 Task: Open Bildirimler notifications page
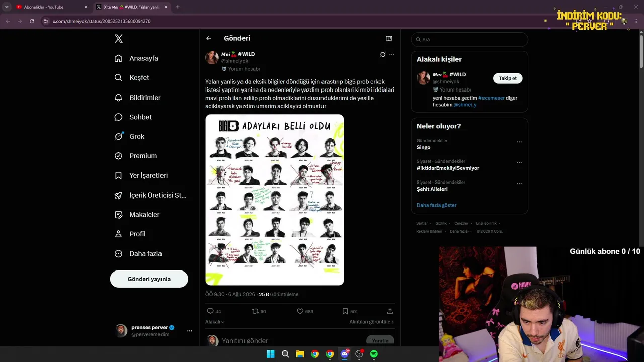pos(137,98)
